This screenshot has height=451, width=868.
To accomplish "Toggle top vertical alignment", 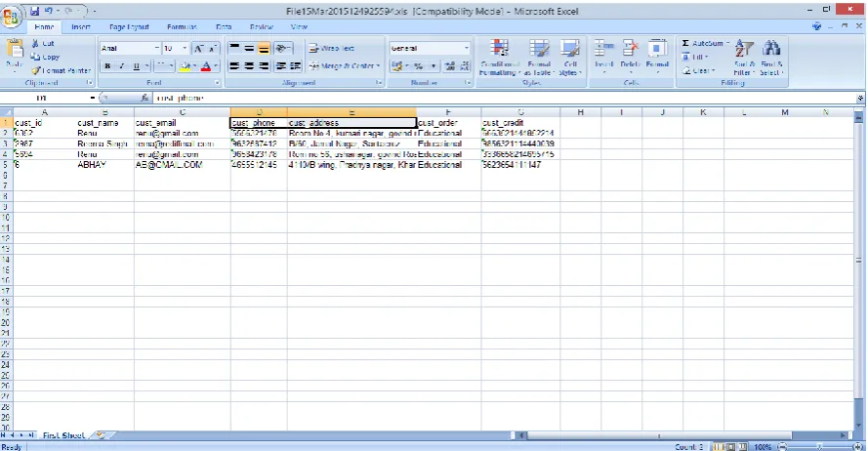I will click(234, 49).
